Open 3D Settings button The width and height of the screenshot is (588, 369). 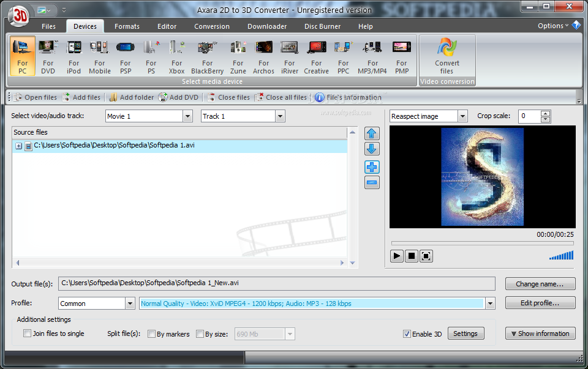(466, 334)
